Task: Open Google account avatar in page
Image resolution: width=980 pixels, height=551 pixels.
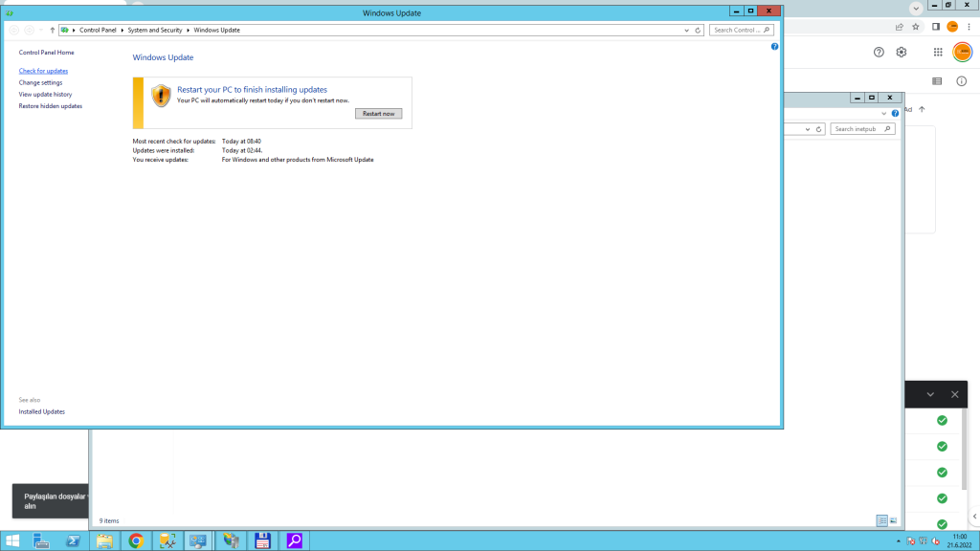Action: click(x=963, y=52)
